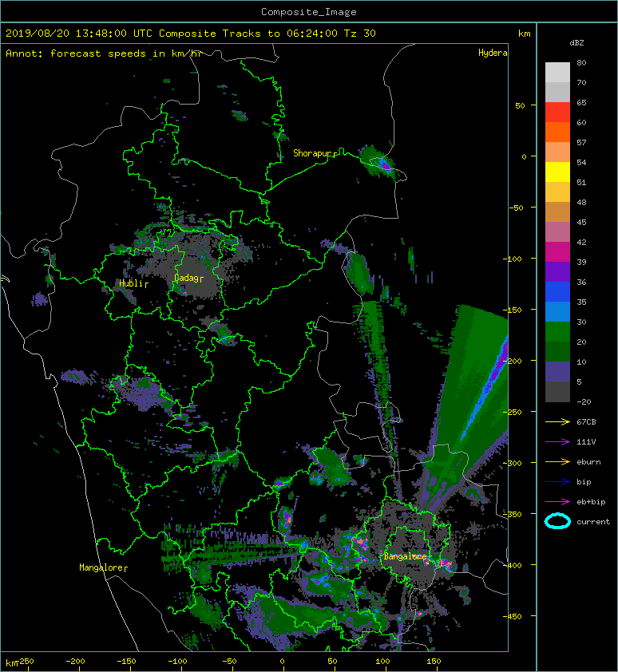Click the '-350' vertical axis tick label
618x672 pixels.
(512, 514)
